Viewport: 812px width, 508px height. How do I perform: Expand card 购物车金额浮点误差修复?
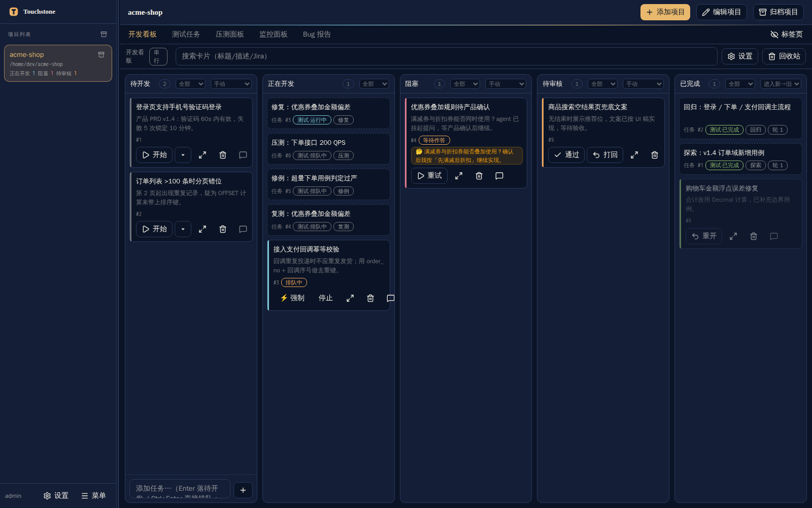733,236
